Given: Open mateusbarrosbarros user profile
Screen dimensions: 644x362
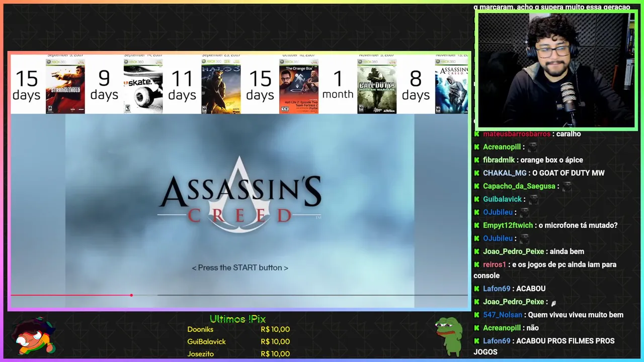Looking at the screenshot, I should (517, 134).
